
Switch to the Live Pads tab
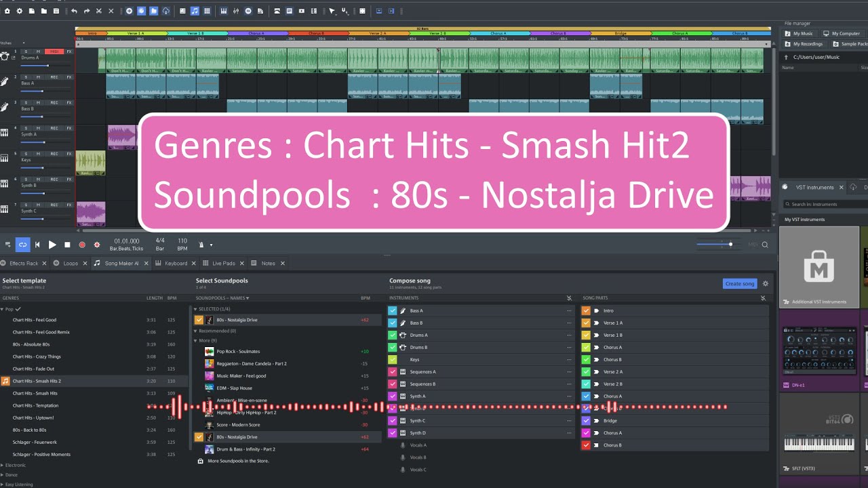224,263
